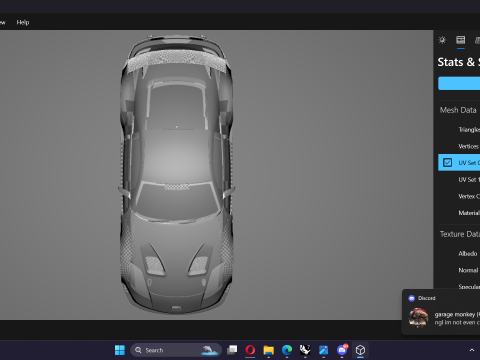Open Opera browser from taskbar
Image resolution: width=480 pixels, height=360 pixels.
tap(250, 350)
